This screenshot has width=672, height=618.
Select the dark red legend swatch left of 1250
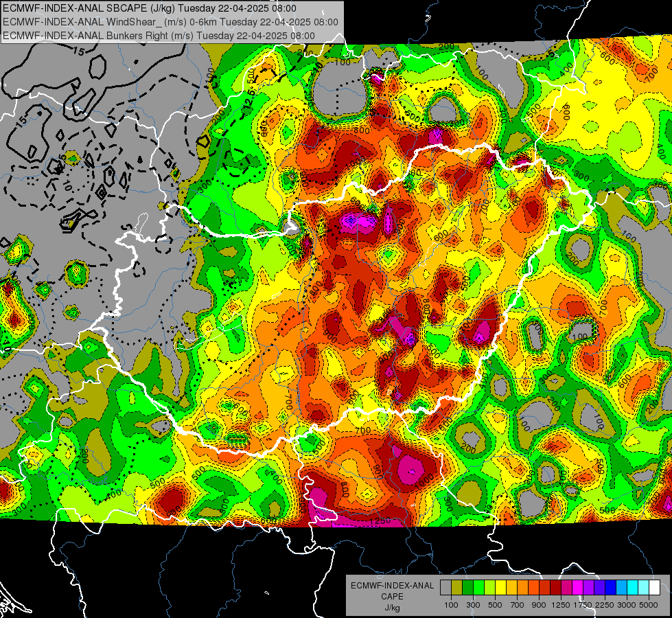point(555,587)
